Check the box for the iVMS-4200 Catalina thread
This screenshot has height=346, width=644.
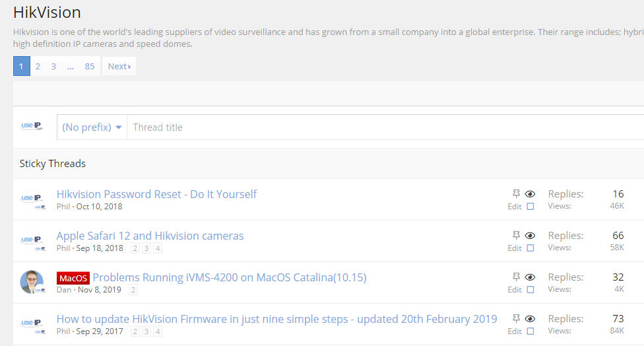point(531,290)
